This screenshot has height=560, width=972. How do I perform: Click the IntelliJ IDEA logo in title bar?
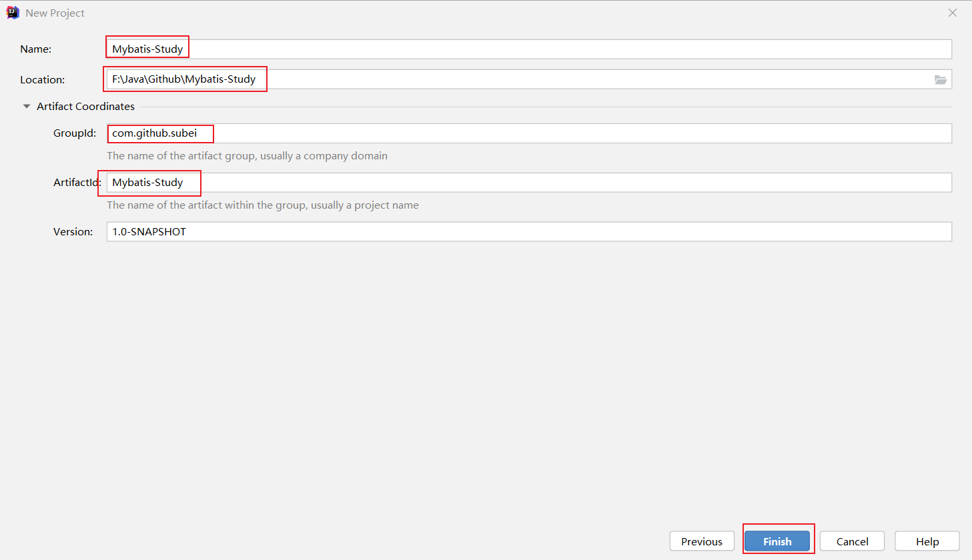[x=13, y=13]
